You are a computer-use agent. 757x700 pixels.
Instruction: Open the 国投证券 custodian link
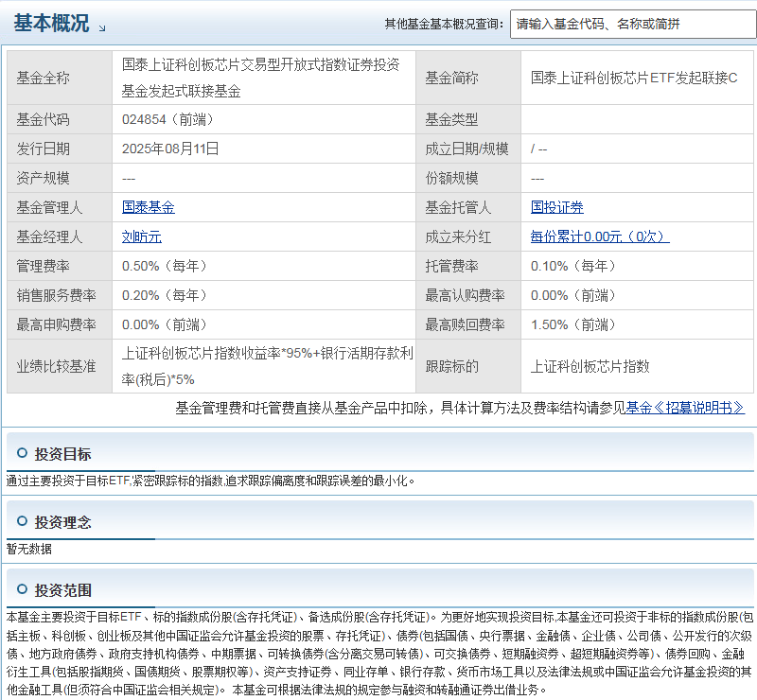coord(557,207)
